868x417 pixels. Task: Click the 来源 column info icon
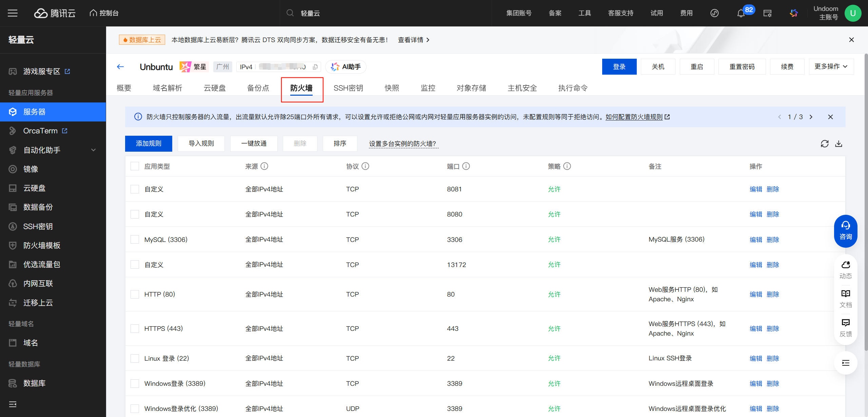coord(264,166)
